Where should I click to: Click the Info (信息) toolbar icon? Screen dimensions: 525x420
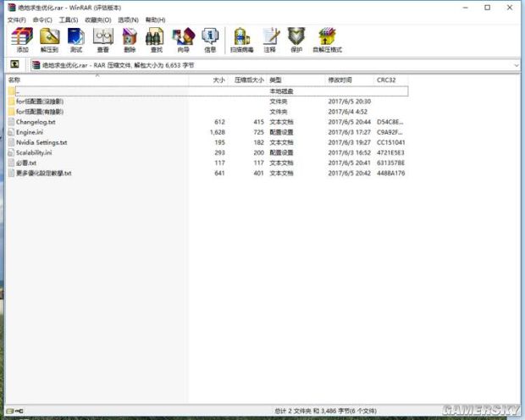point(210,37)
